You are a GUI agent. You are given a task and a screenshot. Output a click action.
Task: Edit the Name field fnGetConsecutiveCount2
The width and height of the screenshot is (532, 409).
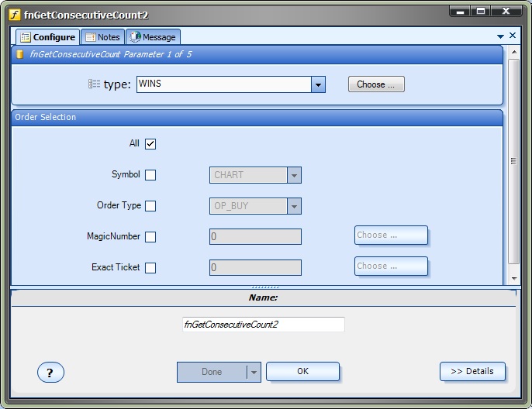(x=264, y=325)
